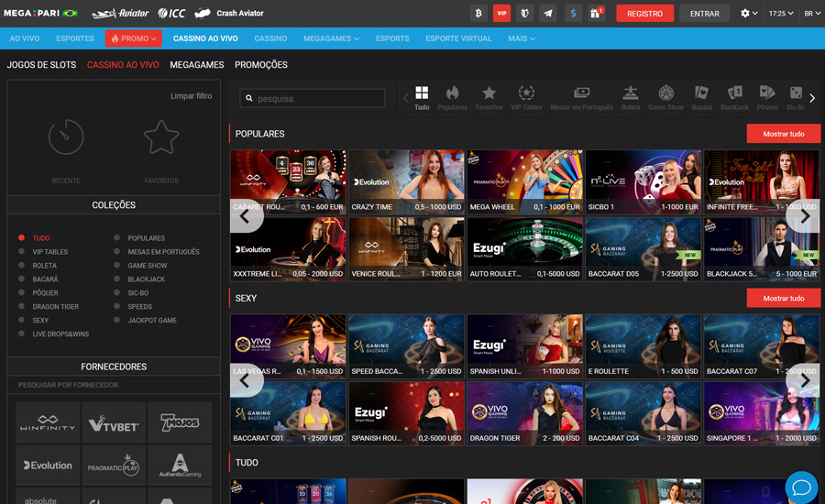Open the Favoritos star in sidebar
Image resolution: width=825 pixels, height=504 pixels.
pyautogui.click(x=161, y=137)
